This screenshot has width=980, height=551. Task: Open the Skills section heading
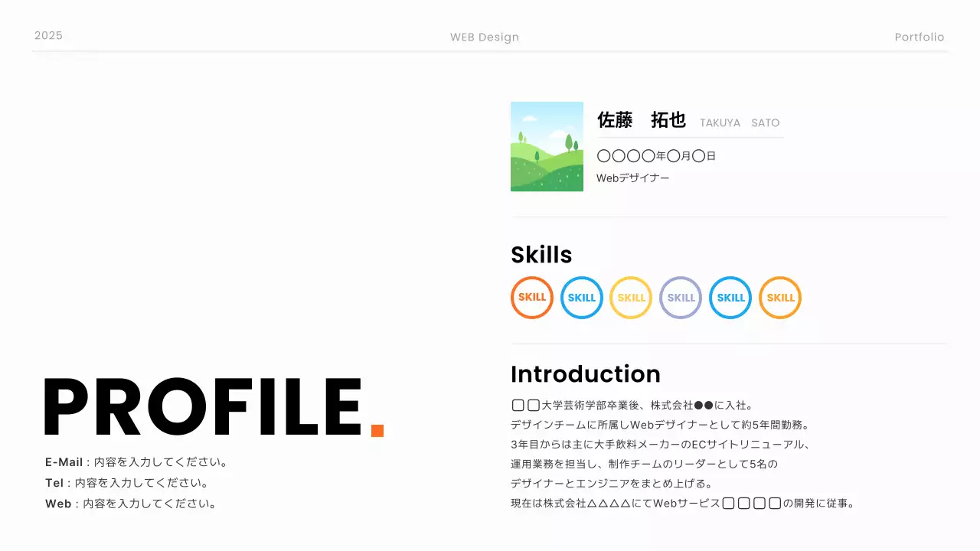pyautogui.click(x=541, y=255)
